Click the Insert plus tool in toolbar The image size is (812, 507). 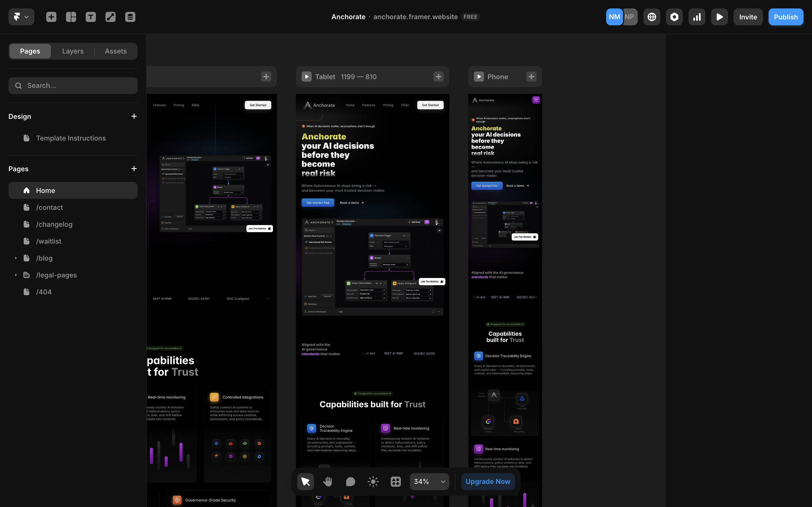tap(51, 17)
